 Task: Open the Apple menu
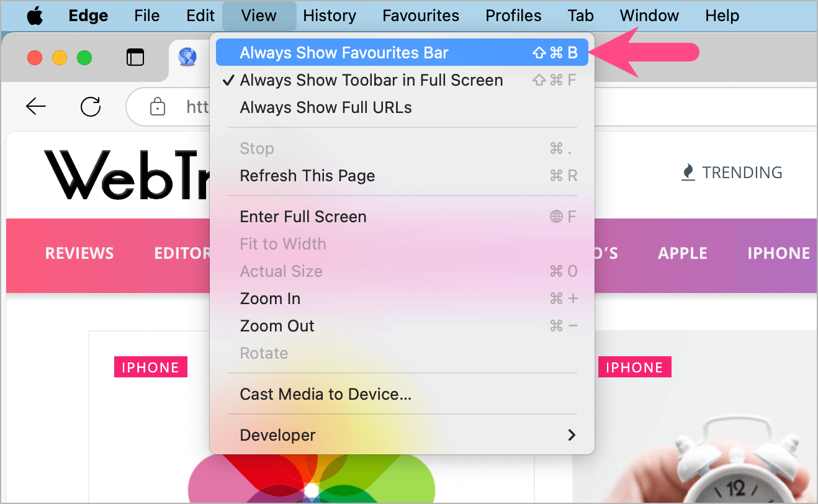point(35,16)
